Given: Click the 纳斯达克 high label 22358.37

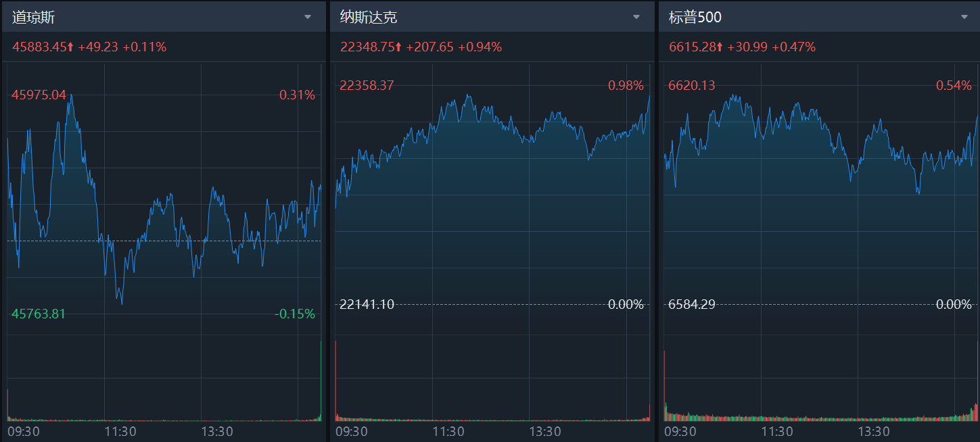Looking at the screenshot, I should click(x=367, y=86).
